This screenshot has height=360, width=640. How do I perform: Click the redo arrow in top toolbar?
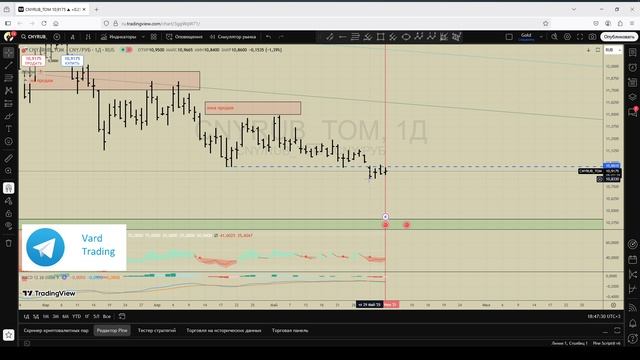pos(281,37)
